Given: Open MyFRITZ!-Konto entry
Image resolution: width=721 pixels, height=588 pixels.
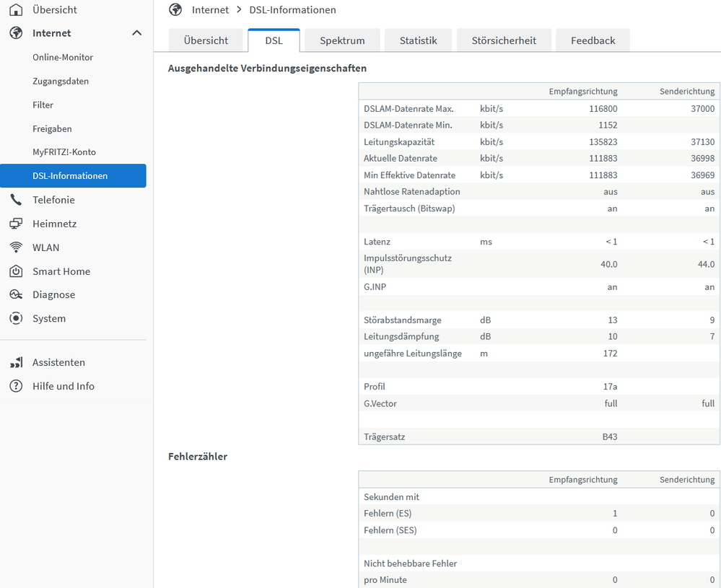Looking at the screenshot, I should pos(64,152).
